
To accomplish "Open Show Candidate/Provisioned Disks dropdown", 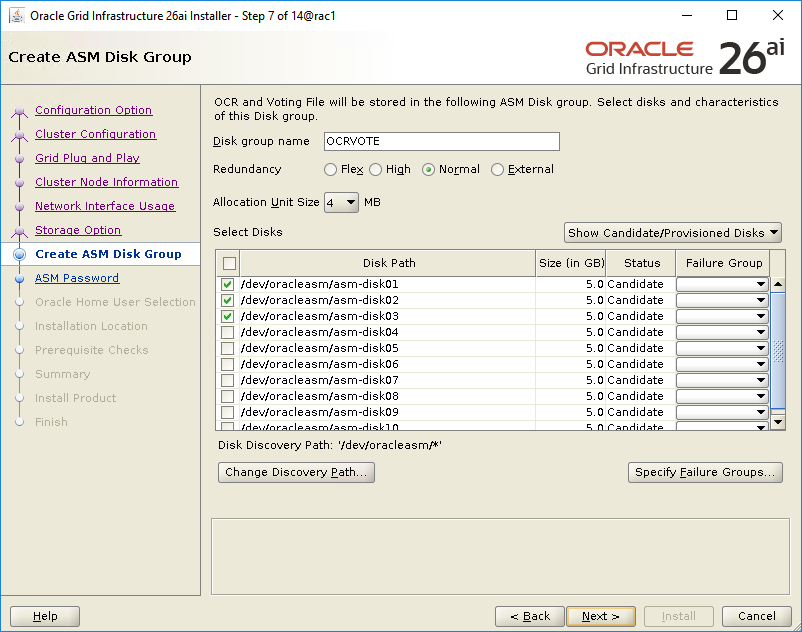I will click(x=673, y=233).
